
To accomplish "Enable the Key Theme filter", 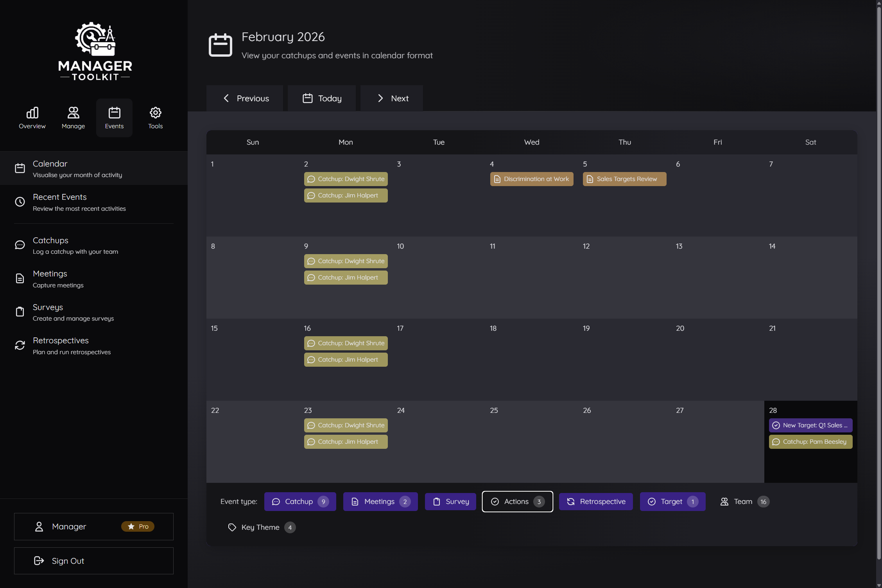I will point(260,527).
